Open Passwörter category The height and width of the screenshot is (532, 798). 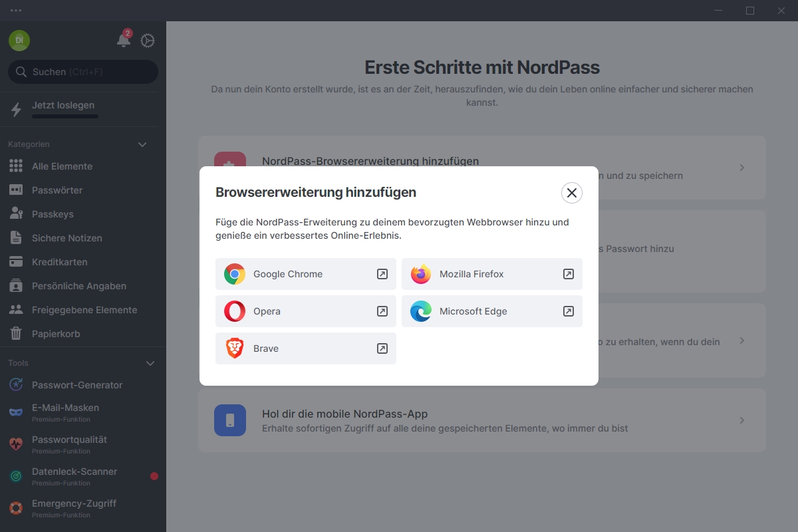[82, 190]
